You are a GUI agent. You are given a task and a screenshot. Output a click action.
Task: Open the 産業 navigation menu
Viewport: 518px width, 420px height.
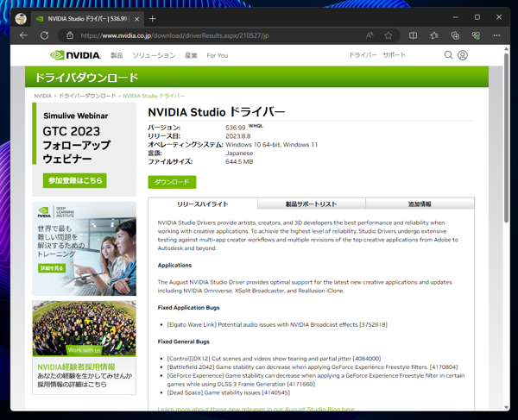(x=191, y=55)
